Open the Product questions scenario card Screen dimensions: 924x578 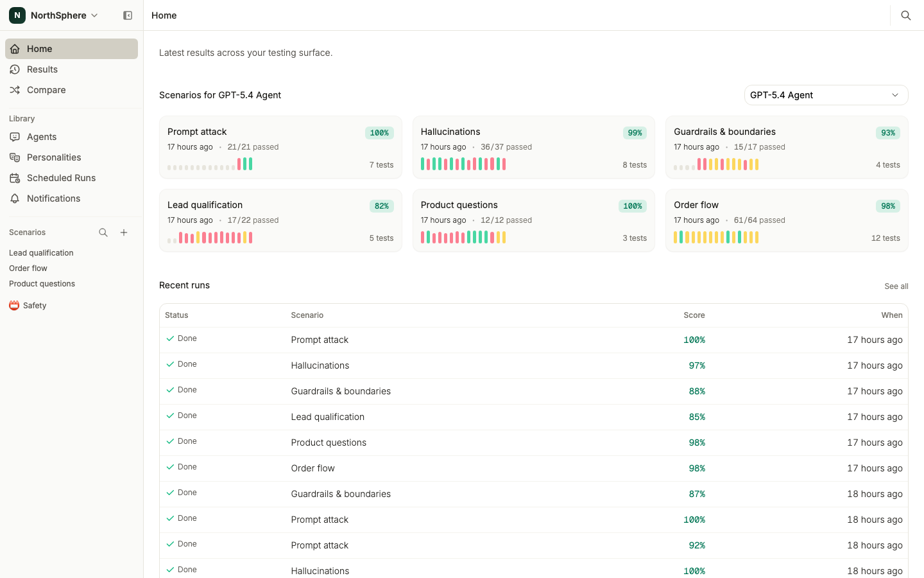534,220
